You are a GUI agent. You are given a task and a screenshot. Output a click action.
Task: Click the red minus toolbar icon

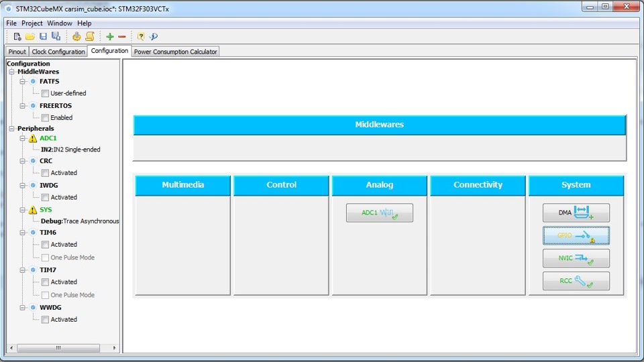click(x=121, y=36)
